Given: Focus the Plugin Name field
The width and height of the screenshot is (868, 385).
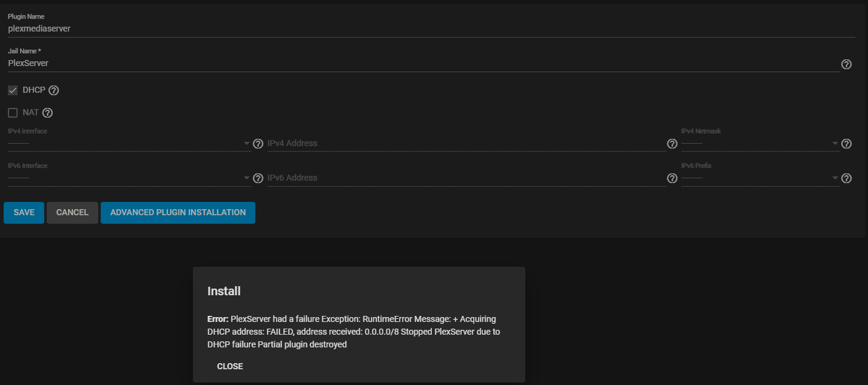Looking at the screenshot, I should [431, 28].
